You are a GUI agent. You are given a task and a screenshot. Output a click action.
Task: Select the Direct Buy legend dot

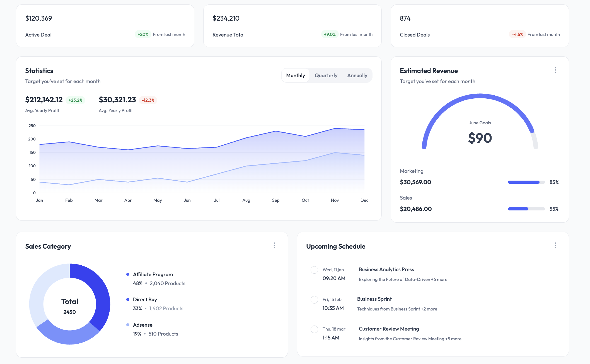point(128,299)
